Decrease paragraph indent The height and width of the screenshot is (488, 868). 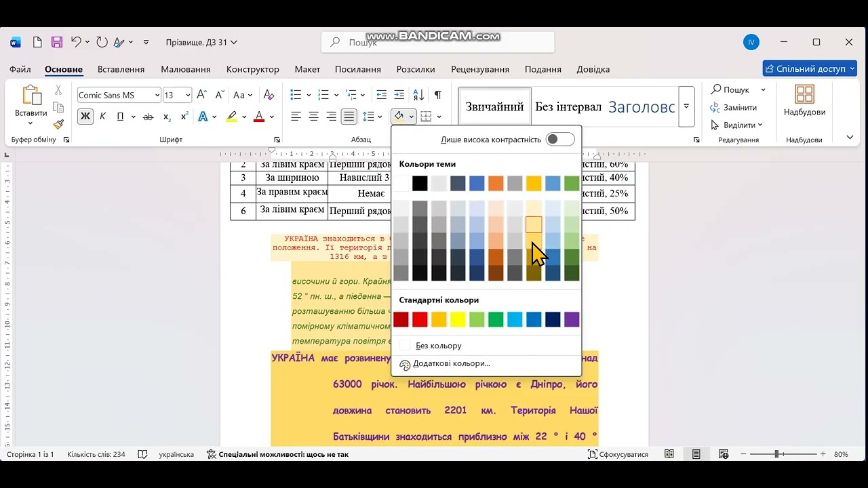(x=382, y=95)
